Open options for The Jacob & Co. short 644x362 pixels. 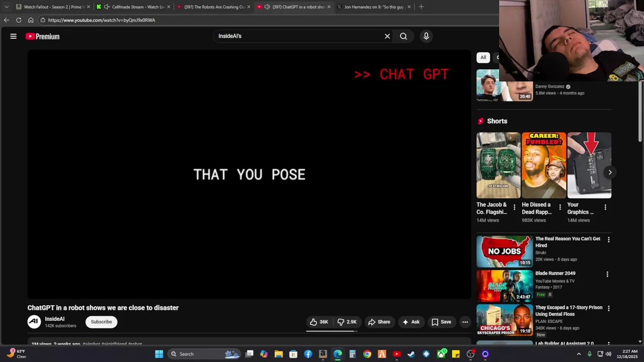(x=514, y=207)
